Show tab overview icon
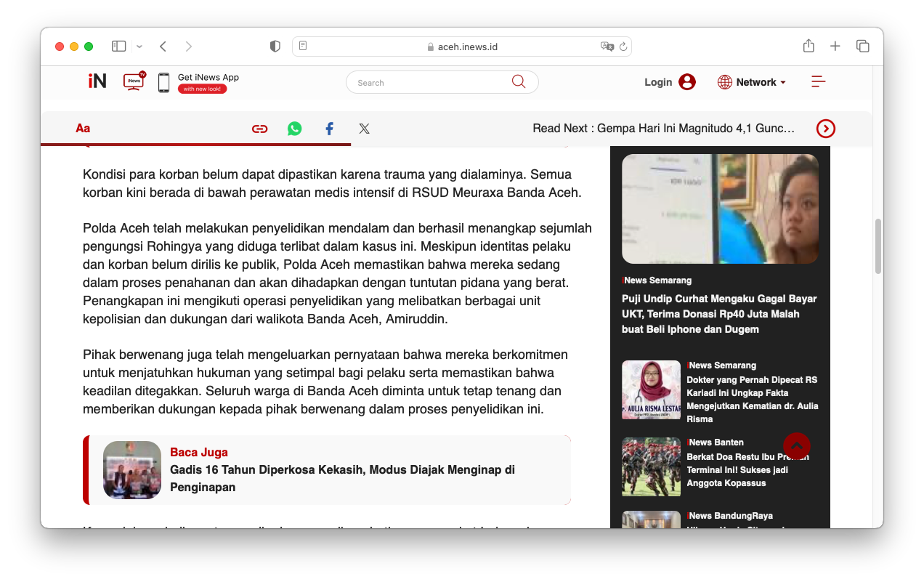Image resolution: width=924 pixels, height=582 pixels. (x=863, y=46)
